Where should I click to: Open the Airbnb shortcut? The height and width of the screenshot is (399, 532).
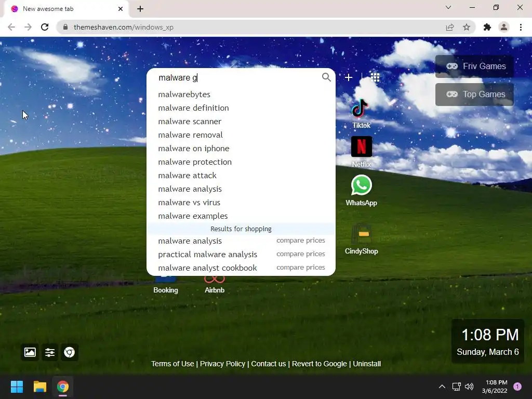coord(215,284)
